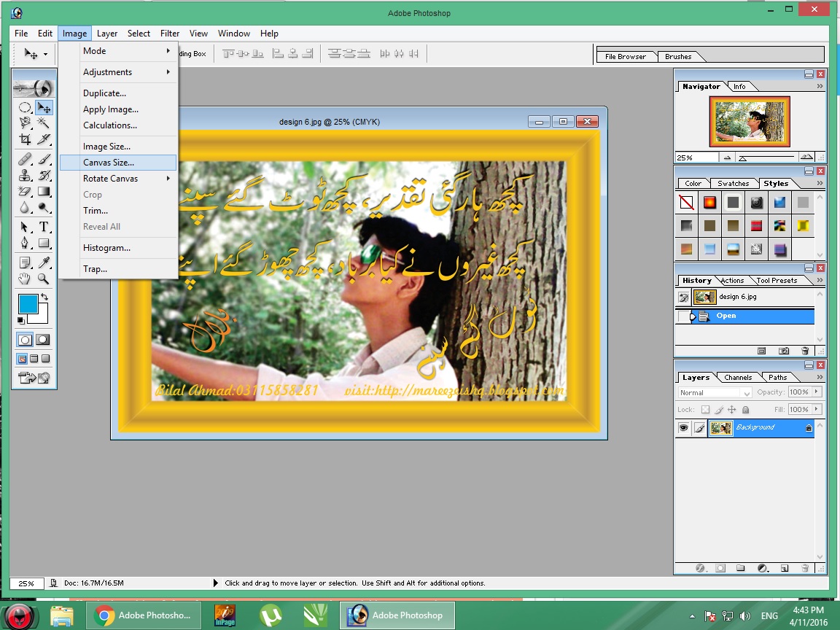Click Jump to ImageReady button

click(34, 378)
